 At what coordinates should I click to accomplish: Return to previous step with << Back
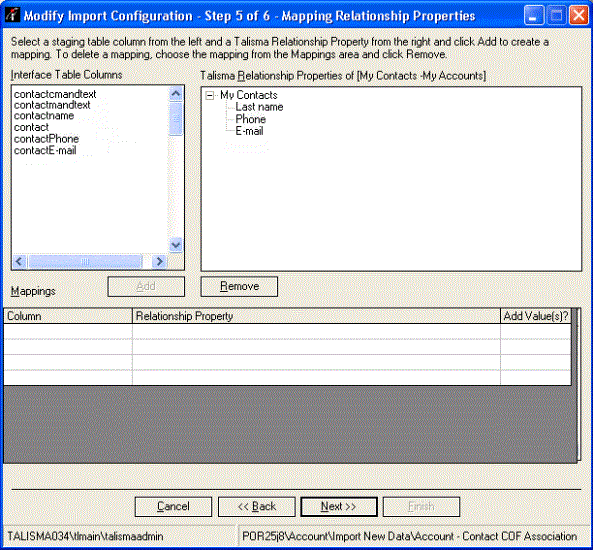(x=257, y=506)
